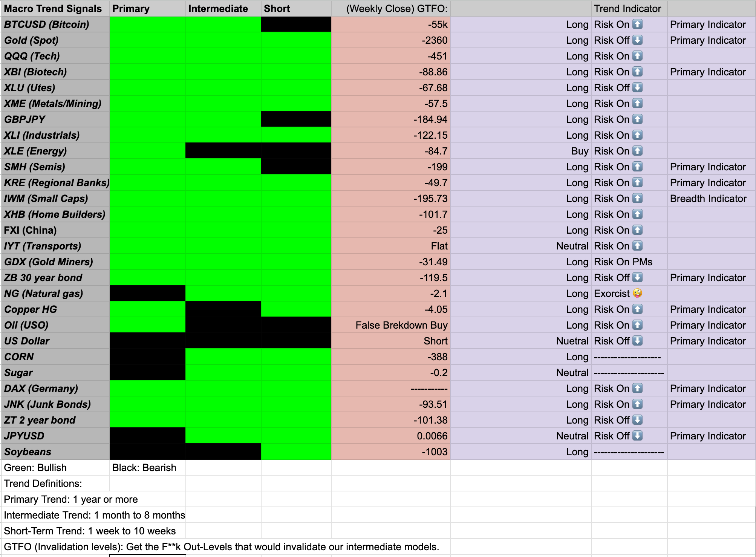Click the up-arrow icon in XLE (Energy) row
Screen dimensions: 756x557
click(x=637, y=151)
